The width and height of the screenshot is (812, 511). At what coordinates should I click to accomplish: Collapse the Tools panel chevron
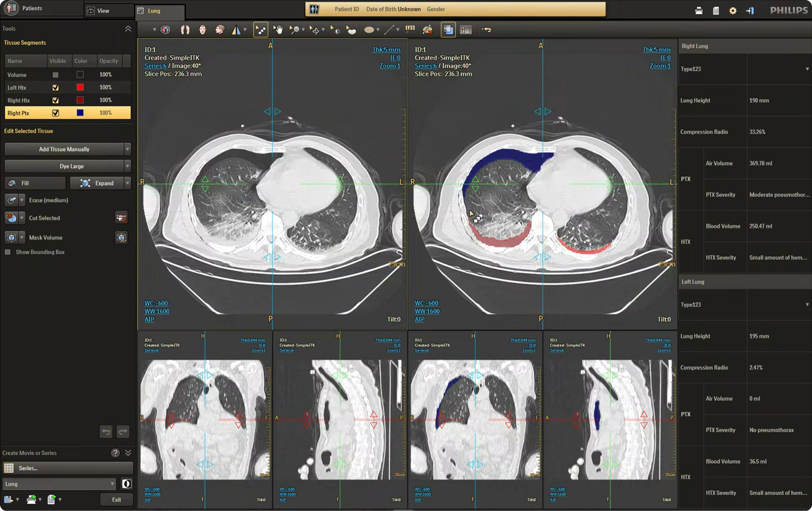tap(128, 29)
